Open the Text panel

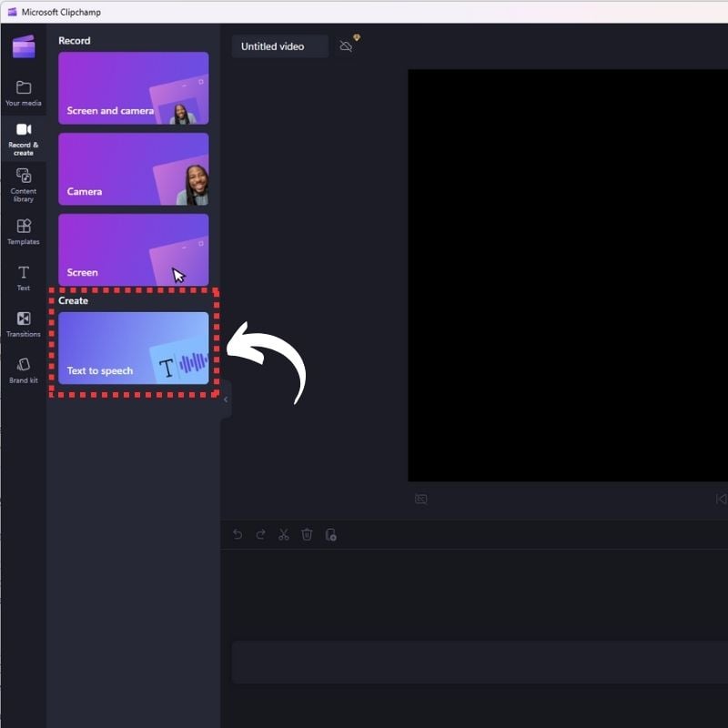[x=23, y=276]
